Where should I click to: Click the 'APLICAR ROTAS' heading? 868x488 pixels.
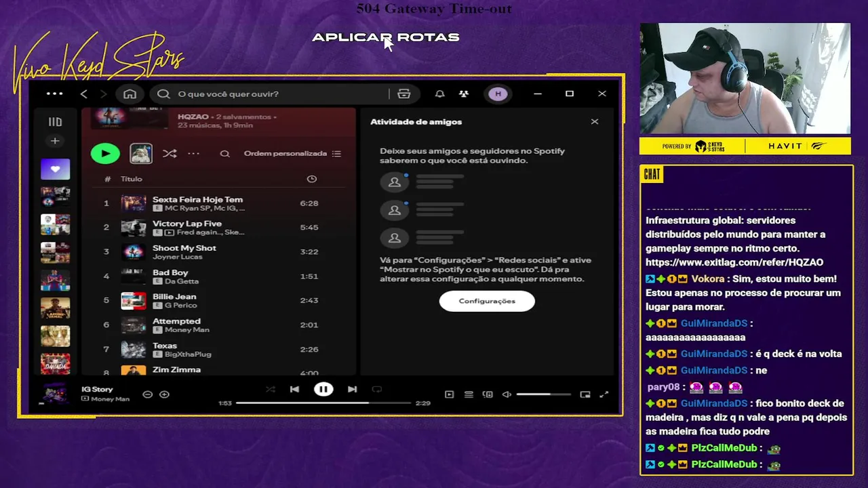(x=385, y=37)
